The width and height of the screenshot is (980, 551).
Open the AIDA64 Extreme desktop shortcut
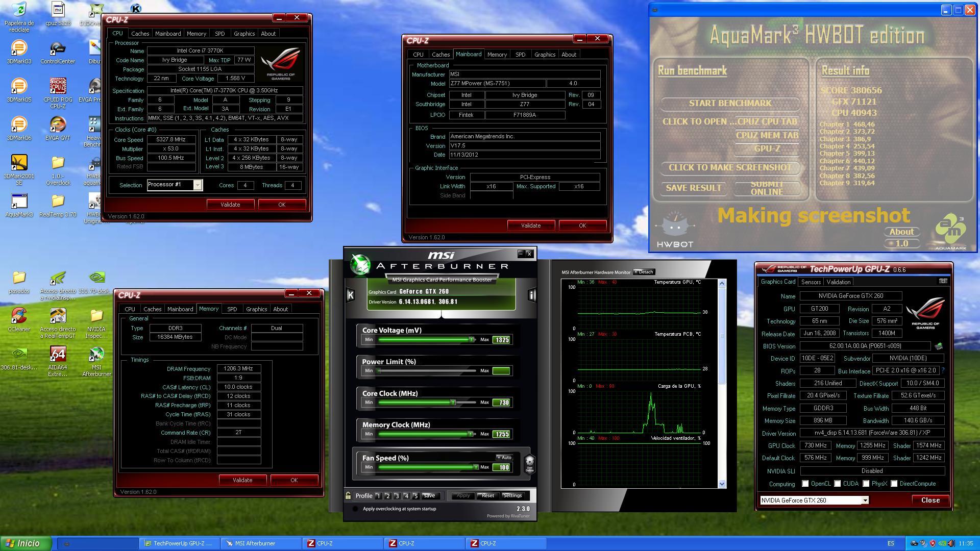[x=58, y=361]
